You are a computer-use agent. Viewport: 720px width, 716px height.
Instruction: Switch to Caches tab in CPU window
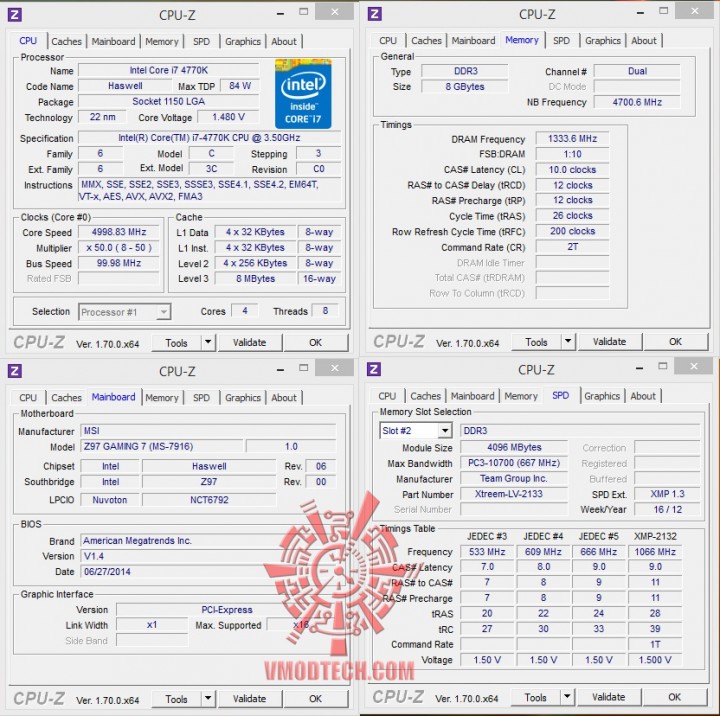[67, 41]
